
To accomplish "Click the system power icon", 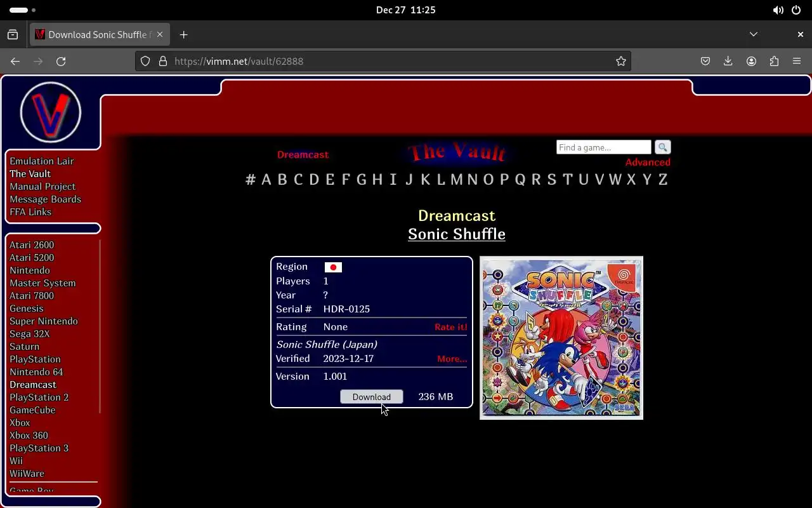I will 796,10.
